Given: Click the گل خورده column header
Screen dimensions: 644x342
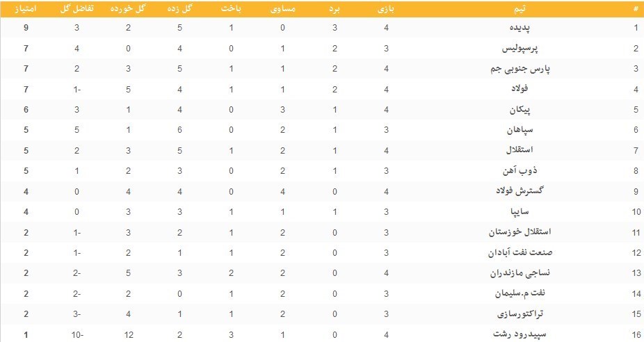Looking at the screenshot, I should pos(128,9).
